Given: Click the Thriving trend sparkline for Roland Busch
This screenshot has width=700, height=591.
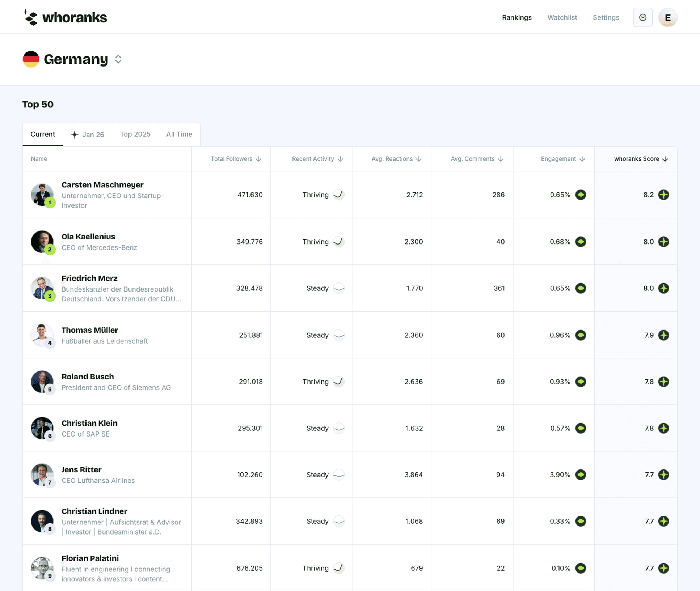Looking at the screenshot, I should point(339,381).
